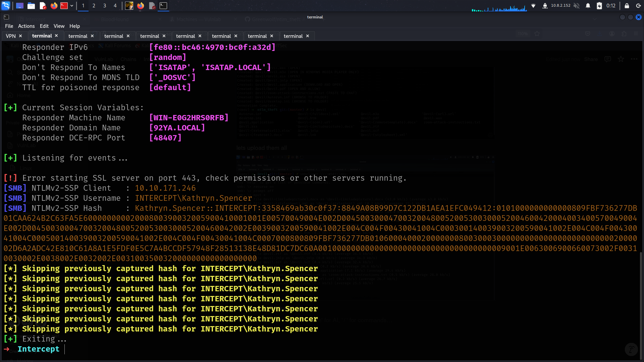Viewport: 644px width, 362px height.
Task: Open the Help menu
Action: pyautogui.click(x=74, y=26)
